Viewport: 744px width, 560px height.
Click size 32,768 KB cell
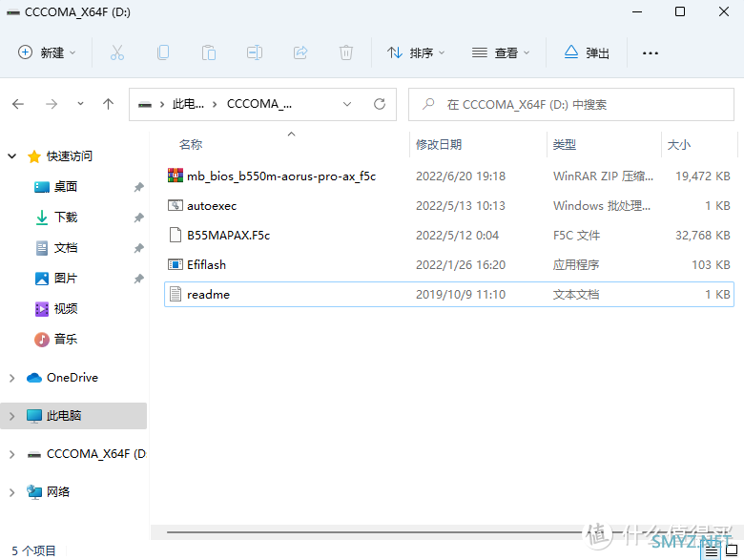point(703,235)
